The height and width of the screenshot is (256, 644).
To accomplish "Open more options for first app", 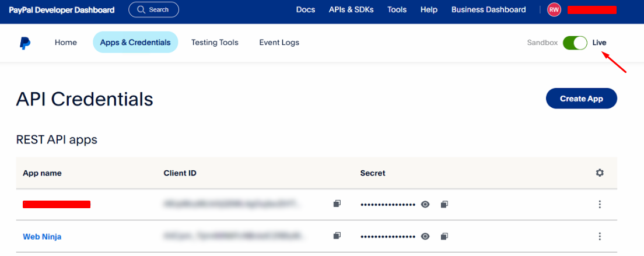I will point(600,204).
